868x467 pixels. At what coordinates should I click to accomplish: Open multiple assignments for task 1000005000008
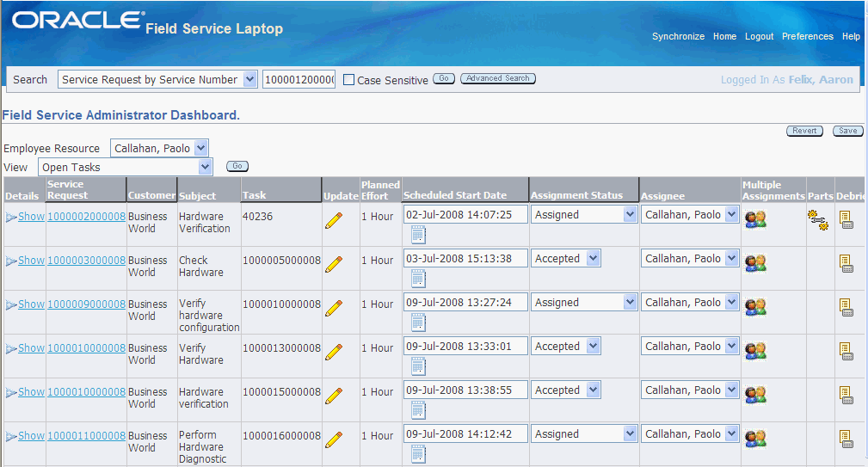pyautogui.click(x=755, y=263)
